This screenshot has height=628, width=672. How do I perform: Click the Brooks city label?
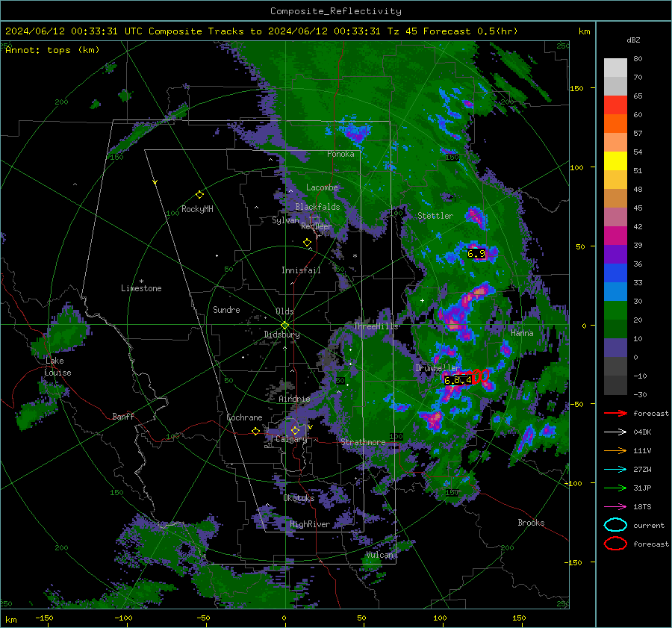pyautogui.click(x=531, y=523)
